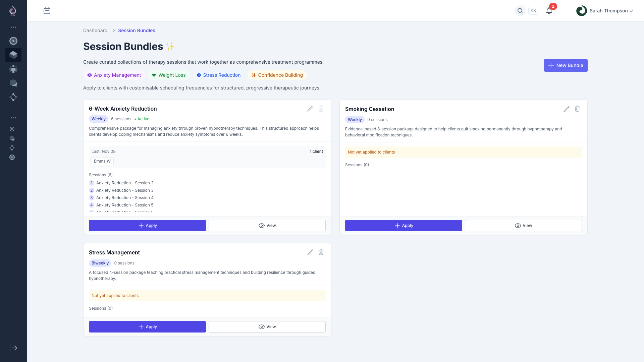The image size is (644, 362).
Task: Open the Dashboard breadcrumb link
Action: pyautogui.click(x=95, y=31)
